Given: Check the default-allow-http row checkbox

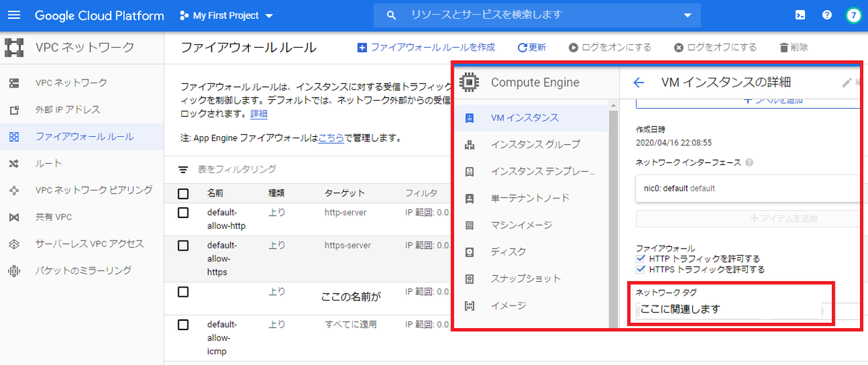Looking at the screenshot, I should tap(183, 212).
